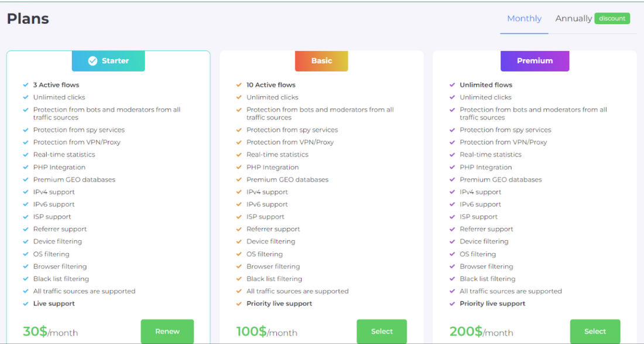This screenshot has width=644, height=344.
Task: Switch to Monthly billing tab
Action: pyautogui.click(x=524, y=19)
